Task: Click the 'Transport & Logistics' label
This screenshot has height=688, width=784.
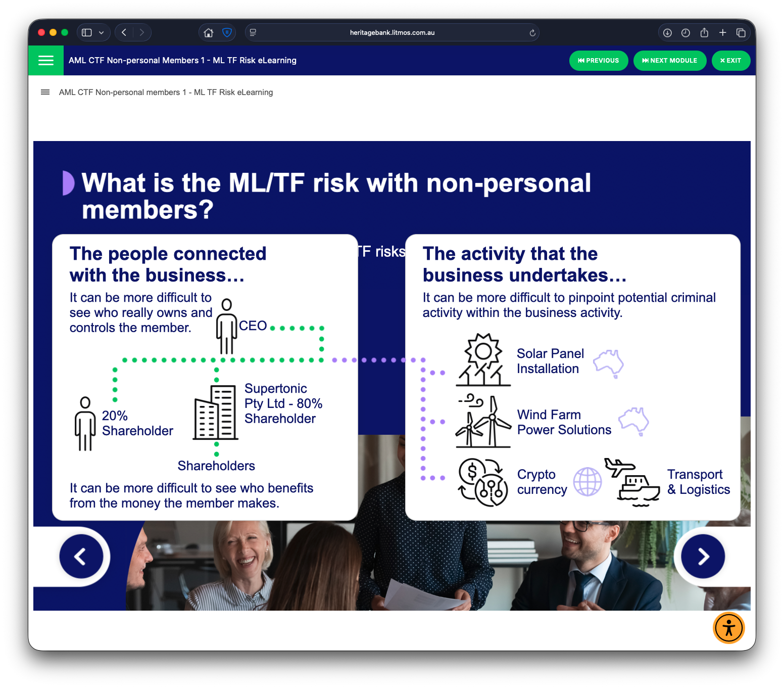Action: coord(699,482)
